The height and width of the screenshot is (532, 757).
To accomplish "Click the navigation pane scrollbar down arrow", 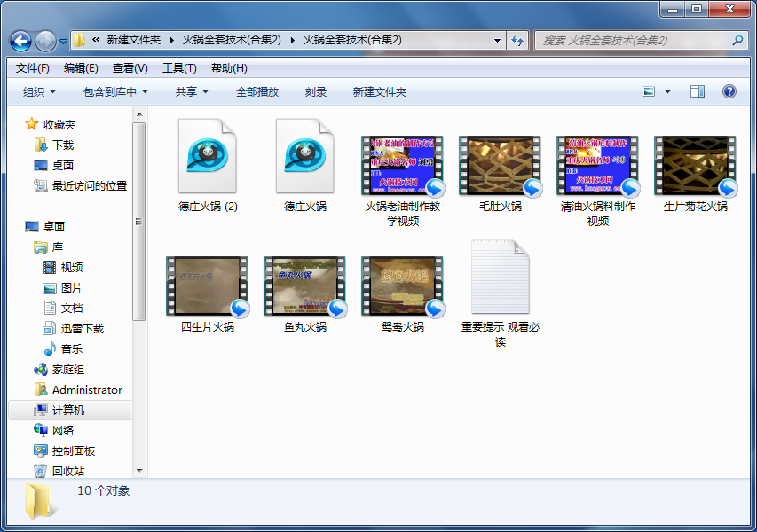I will pyautogui.click(x=139, y=471).
